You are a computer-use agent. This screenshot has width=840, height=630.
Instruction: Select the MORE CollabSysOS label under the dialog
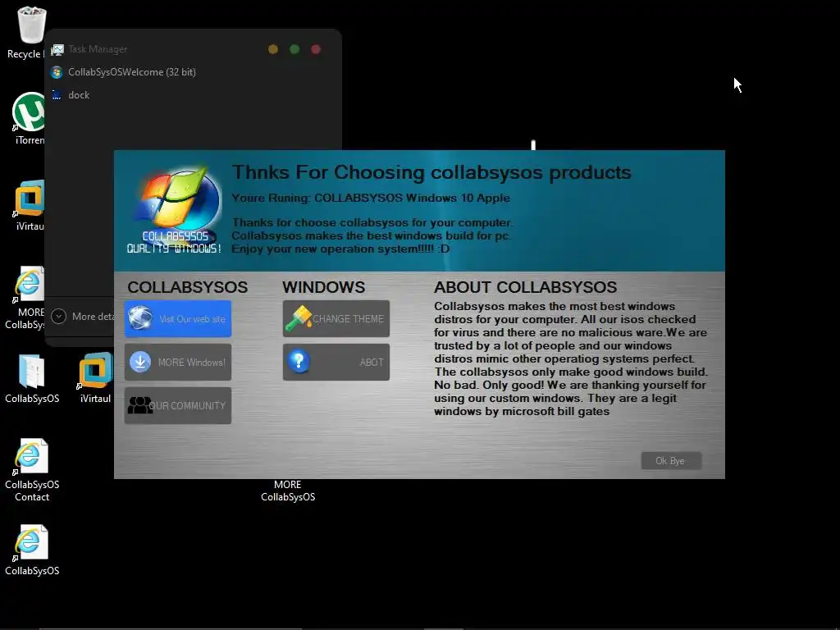click(288, 491)
